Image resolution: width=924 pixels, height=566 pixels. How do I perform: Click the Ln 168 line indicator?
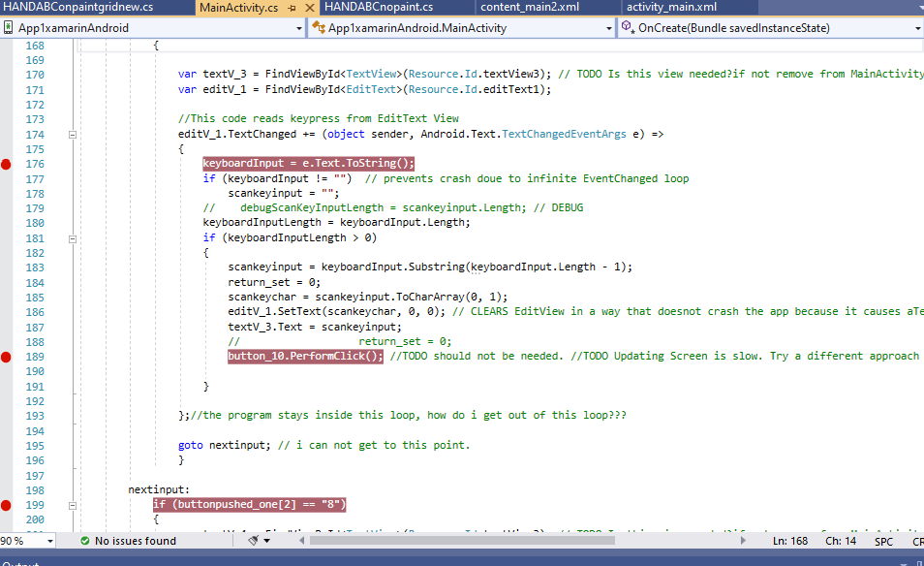tap(790, 542)
